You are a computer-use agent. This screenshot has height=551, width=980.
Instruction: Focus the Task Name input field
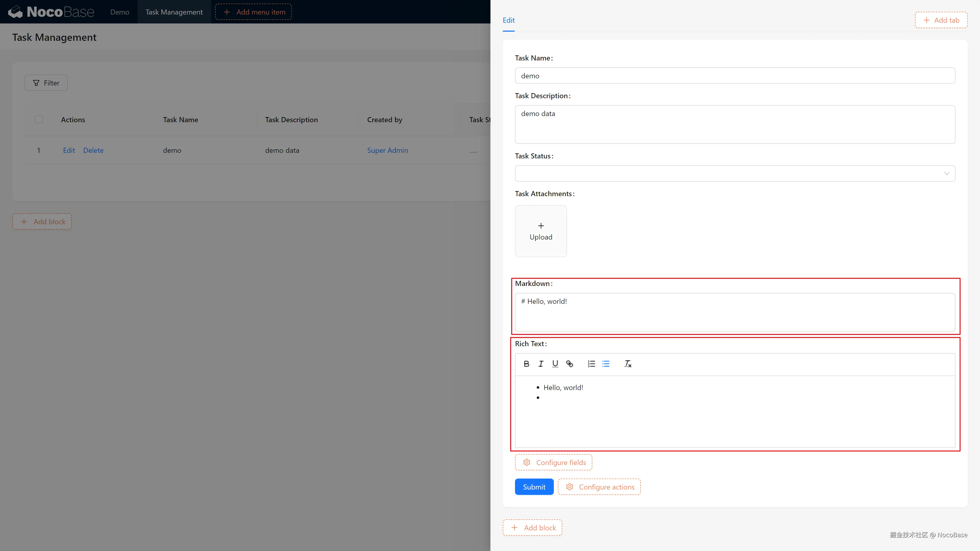[735, 76]
